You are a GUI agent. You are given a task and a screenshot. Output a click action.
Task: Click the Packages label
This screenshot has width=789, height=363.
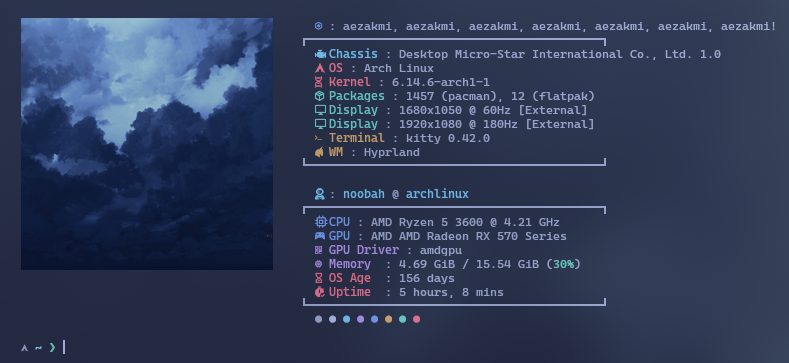pos(357,96)
